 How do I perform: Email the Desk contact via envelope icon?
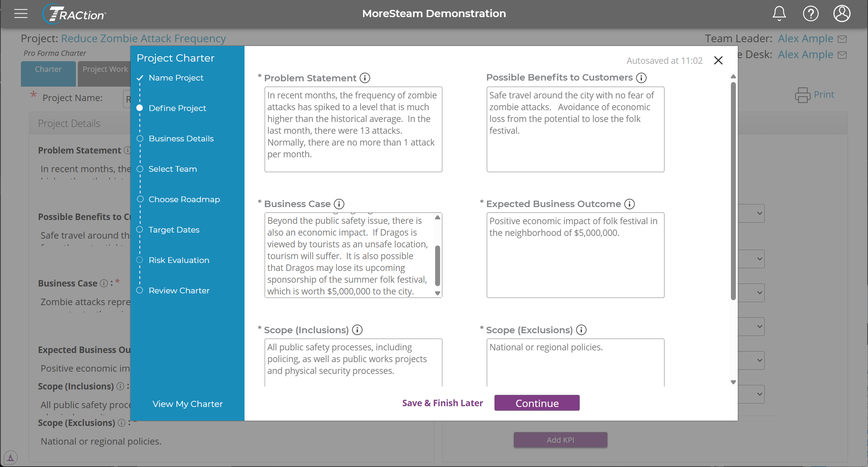(842, 55)
